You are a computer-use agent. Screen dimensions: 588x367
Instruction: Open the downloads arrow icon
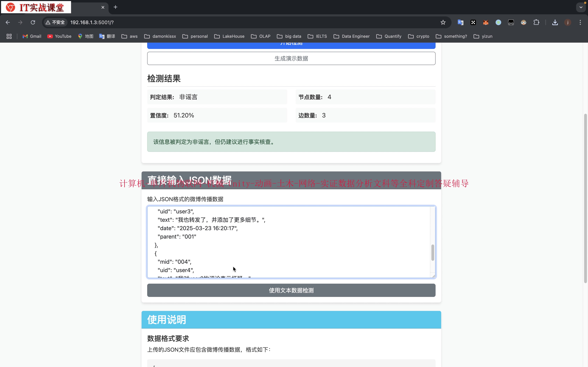[555, 22]
